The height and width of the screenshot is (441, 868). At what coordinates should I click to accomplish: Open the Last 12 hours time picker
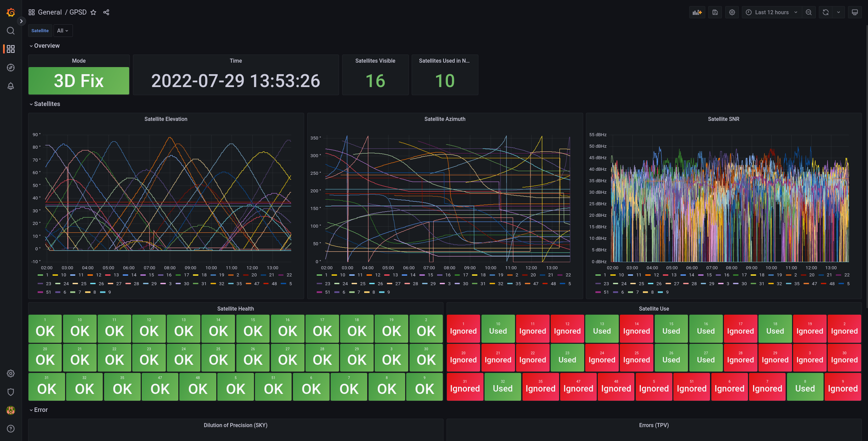click(772, 13)
